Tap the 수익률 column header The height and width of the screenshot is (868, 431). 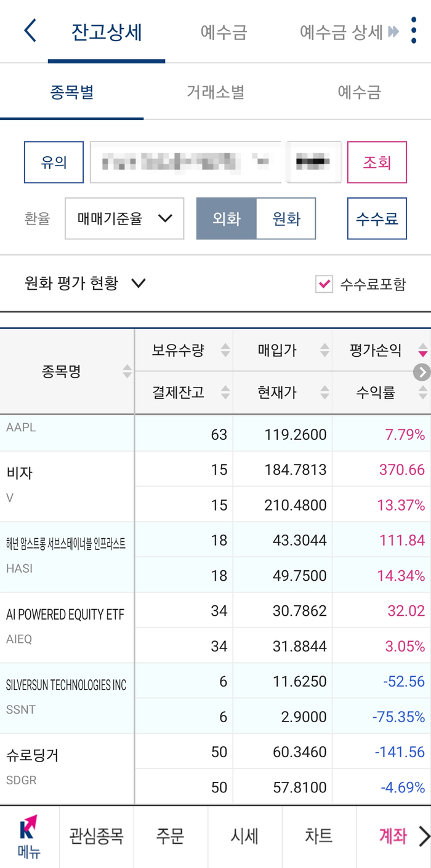376,392
